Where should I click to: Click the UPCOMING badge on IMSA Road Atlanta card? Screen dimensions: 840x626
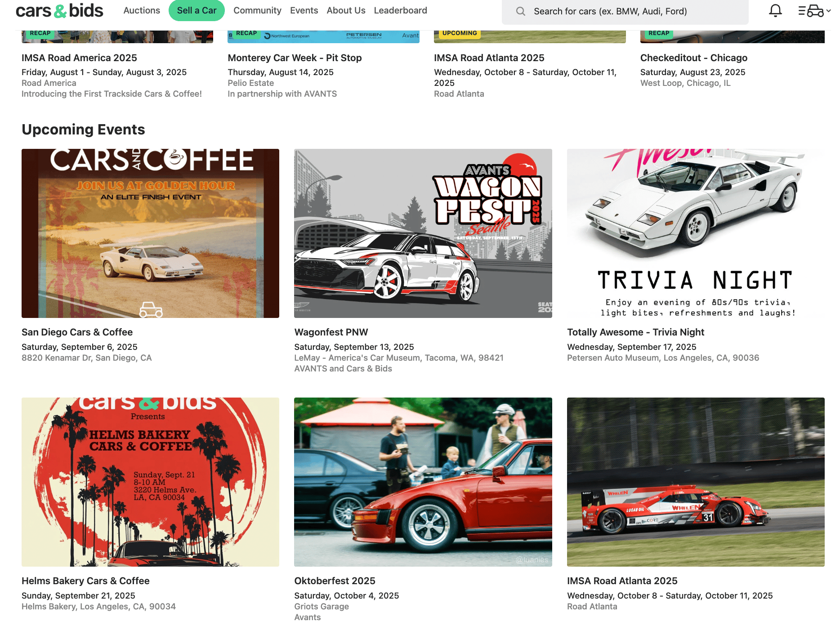459,34
